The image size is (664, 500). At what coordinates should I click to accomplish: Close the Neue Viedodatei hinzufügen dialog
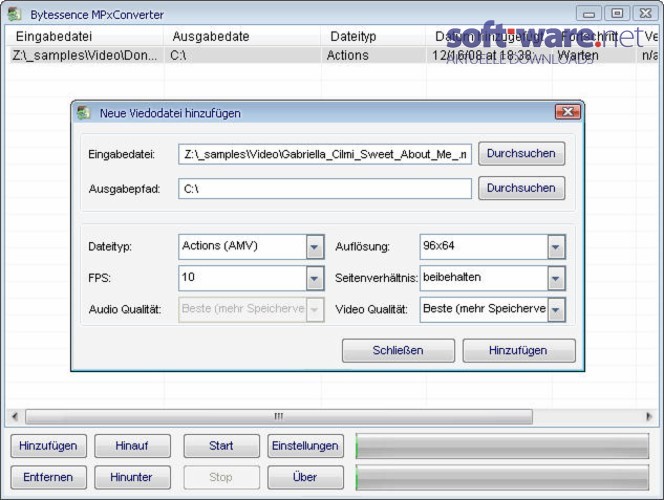[x=567, y=112]
